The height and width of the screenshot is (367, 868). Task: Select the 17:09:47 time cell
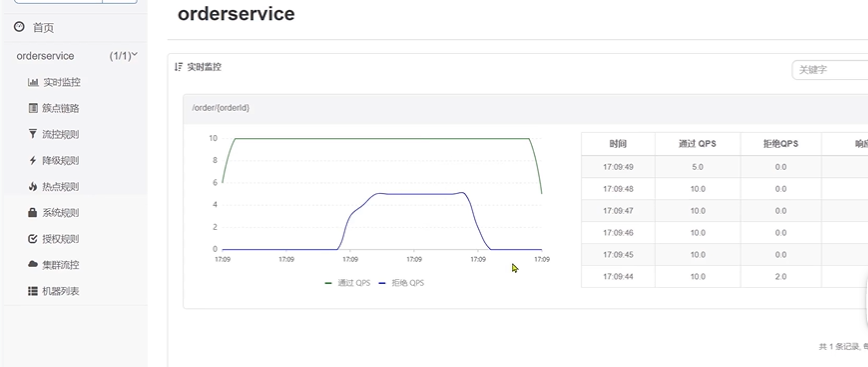[618, 211]
